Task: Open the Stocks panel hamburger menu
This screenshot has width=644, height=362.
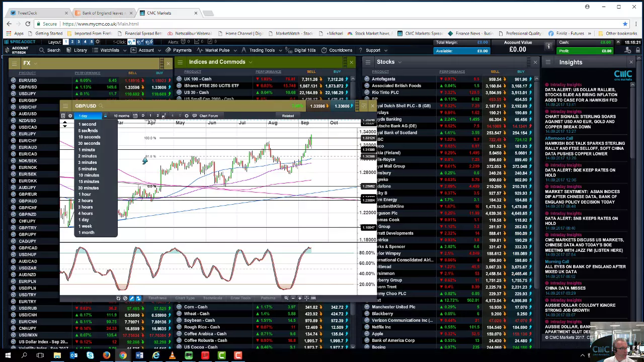Action: tap(368, 62)
